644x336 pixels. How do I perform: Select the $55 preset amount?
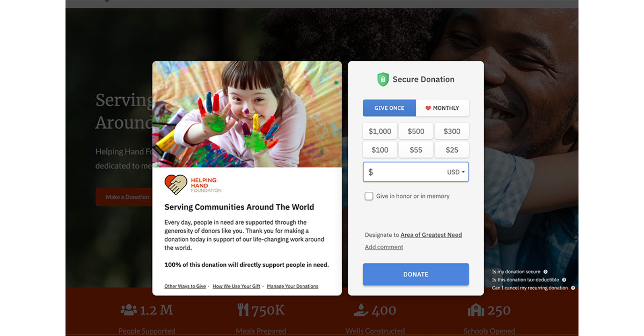[416, 150]
